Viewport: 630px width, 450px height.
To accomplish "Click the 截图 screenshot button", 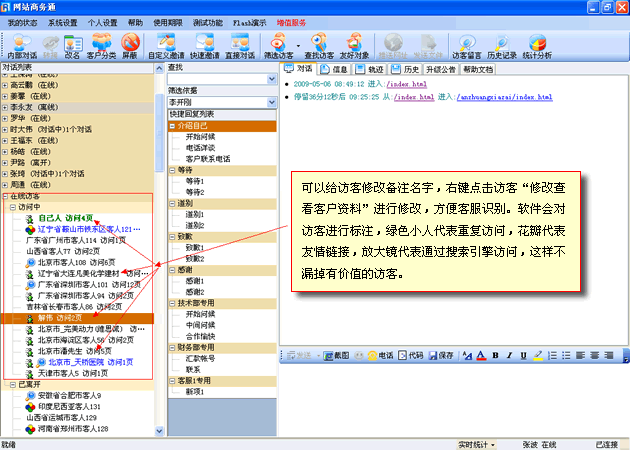I will (x=337, y=355).
